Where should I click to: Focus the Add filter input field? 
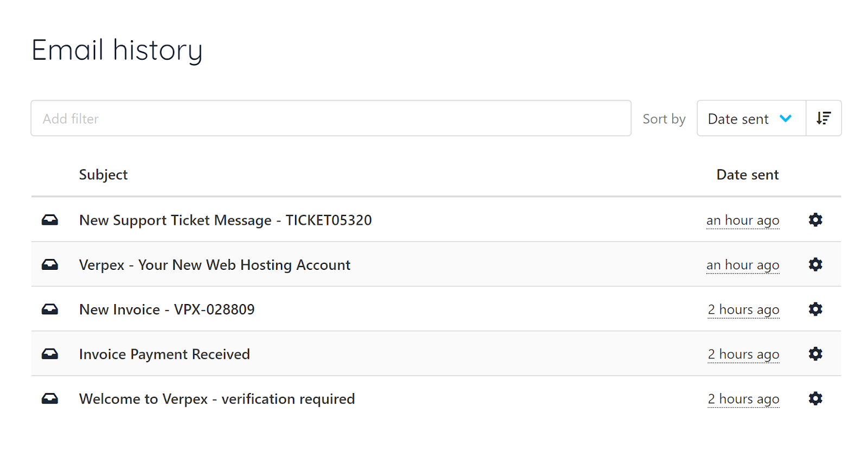tap(331, 118)
